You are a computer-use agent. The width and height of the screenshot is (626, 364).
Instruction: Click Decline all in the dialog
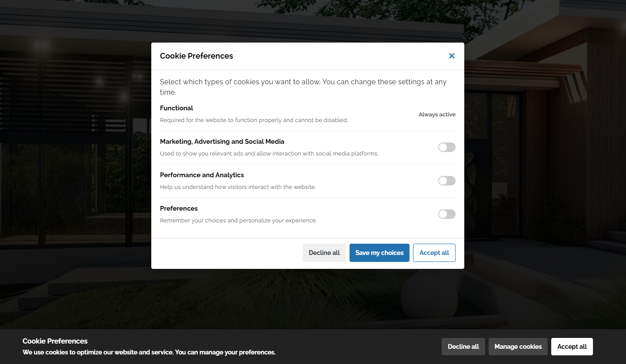(324, 253)
